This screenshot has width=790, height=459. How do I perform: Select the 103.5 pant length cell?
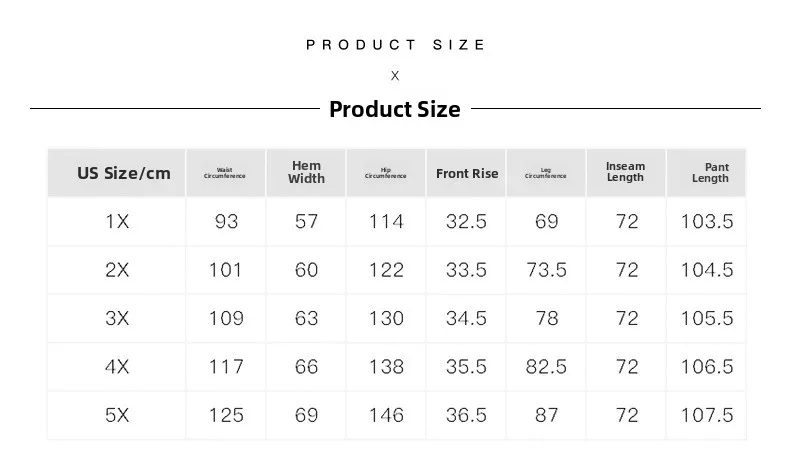[707, 222]
